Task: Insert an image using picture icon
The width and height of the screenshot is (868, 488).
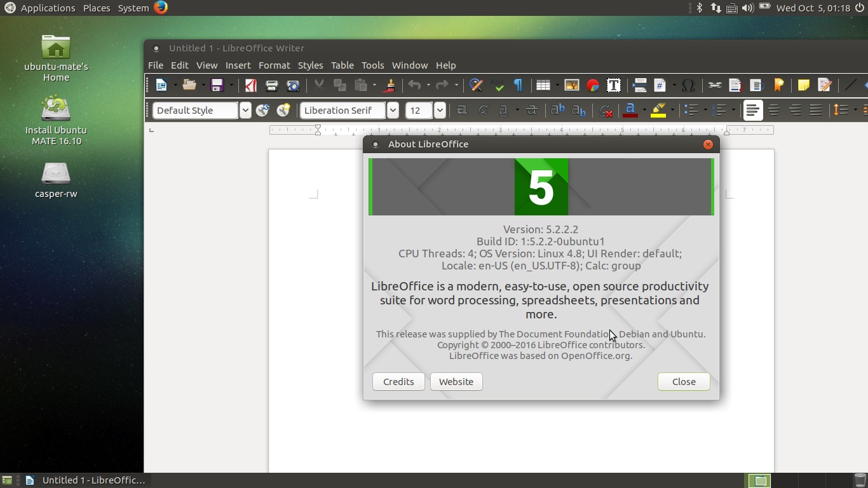Action: point(572,85)
